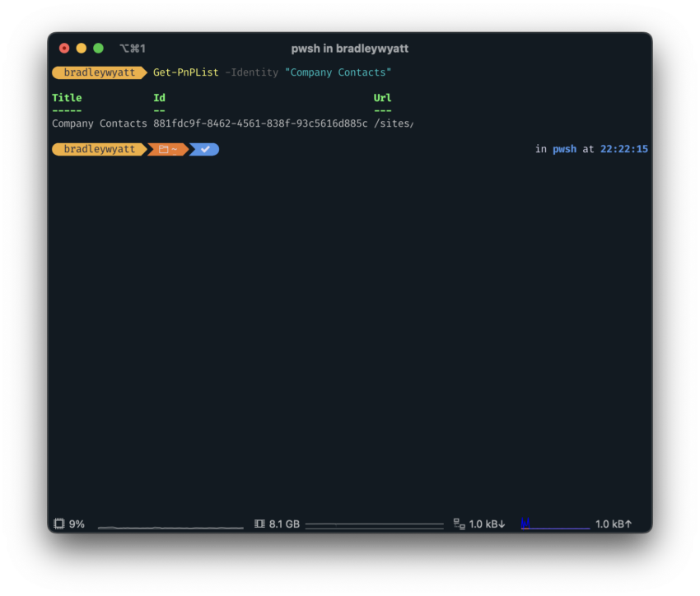Click the -Identity parameter text
This screenshot has height=596, width=700.
click(251, 72)
